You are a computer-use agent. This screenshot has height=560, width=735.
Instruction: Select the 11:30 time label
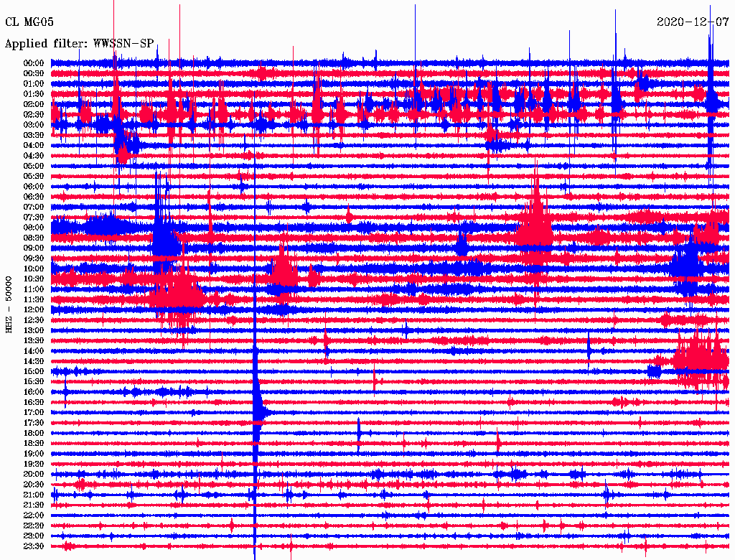point(33,299)
